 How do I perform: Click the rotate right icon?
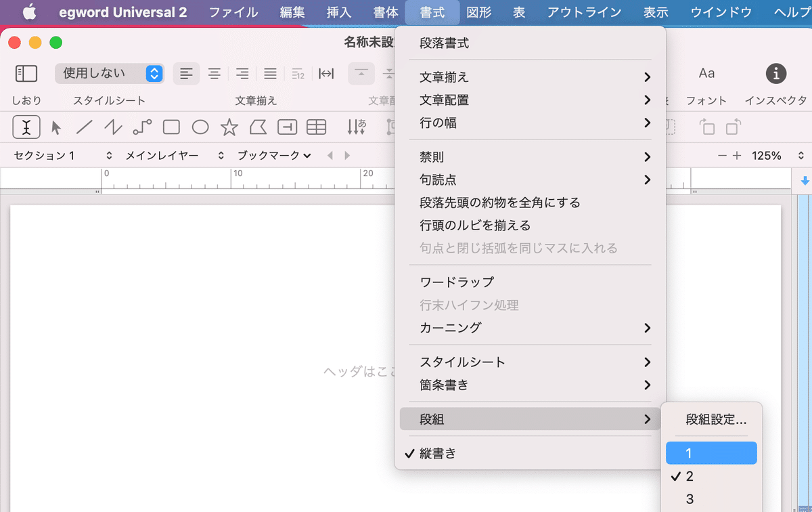pos(734,127)
